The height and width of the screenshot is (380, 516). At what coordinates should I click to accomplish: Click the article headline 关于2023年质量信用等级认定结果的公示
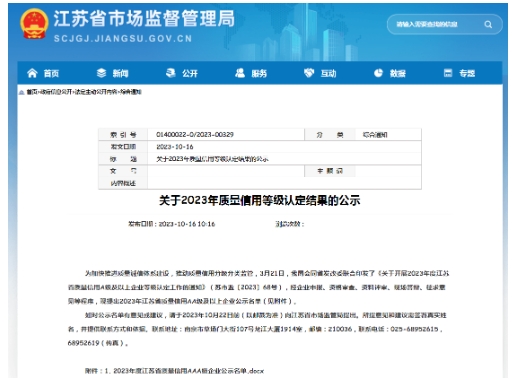point(260,201)
